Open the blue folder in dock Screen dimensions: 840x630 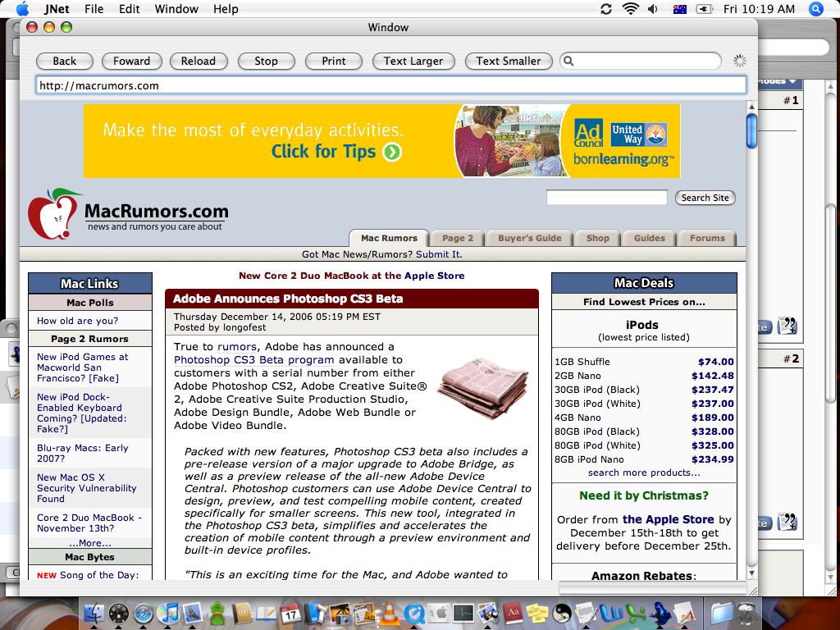722,614
